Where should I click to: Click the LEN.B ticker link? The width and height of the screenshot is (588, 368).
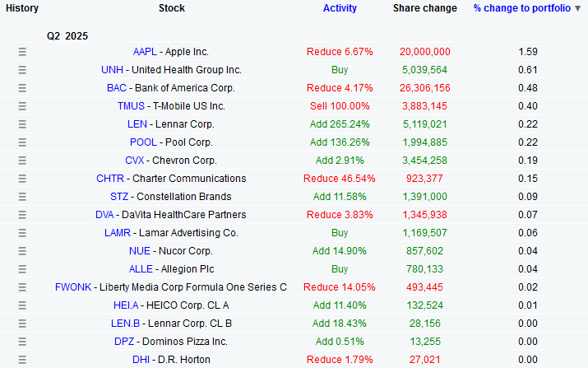[125, 324]
